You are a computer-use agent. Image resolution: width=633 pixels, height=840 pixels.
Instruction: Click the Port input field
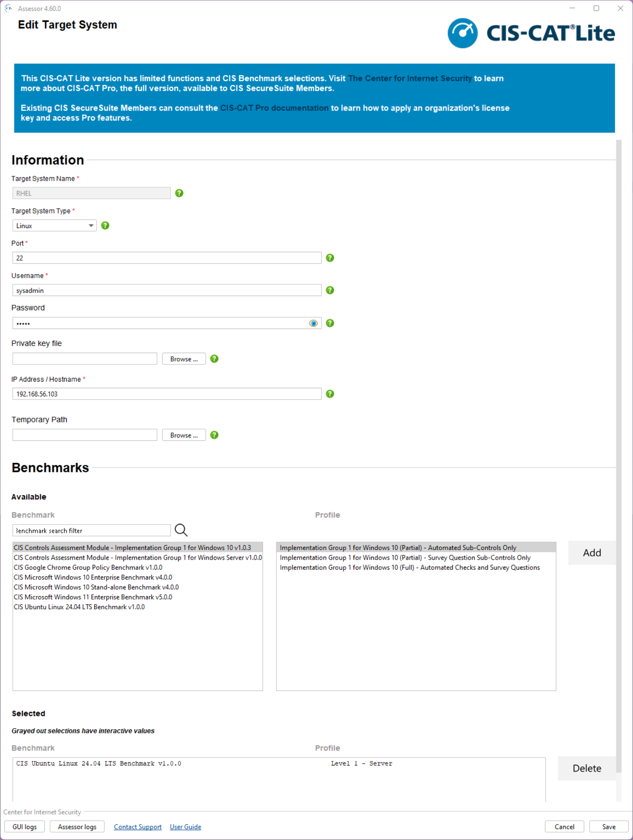pos(167,258)
